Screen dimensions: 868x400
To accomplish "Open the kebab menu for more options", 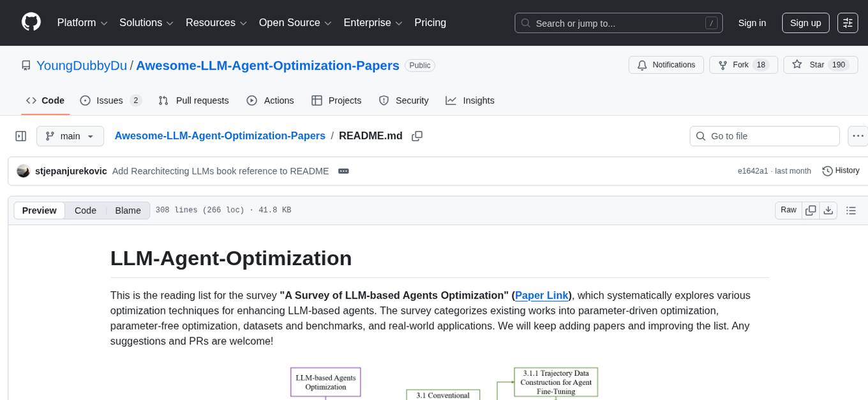I will 858,135.
